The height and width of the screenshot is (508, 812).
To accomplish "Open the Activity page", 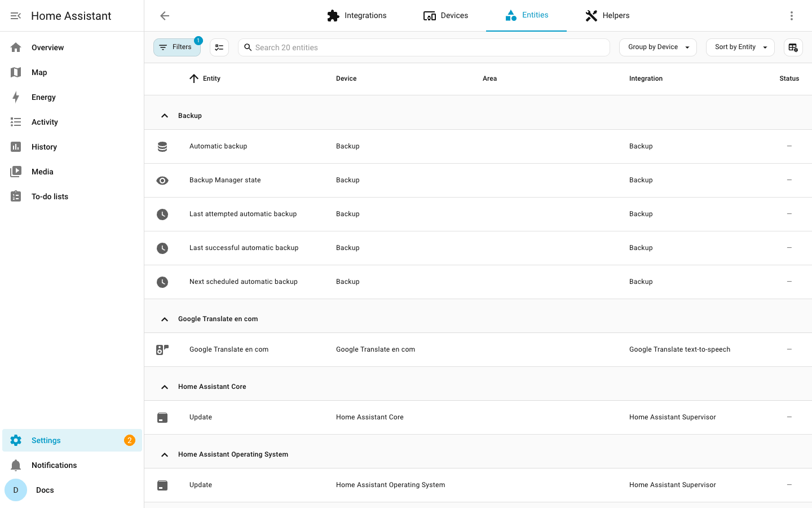I will coord(72,122).
